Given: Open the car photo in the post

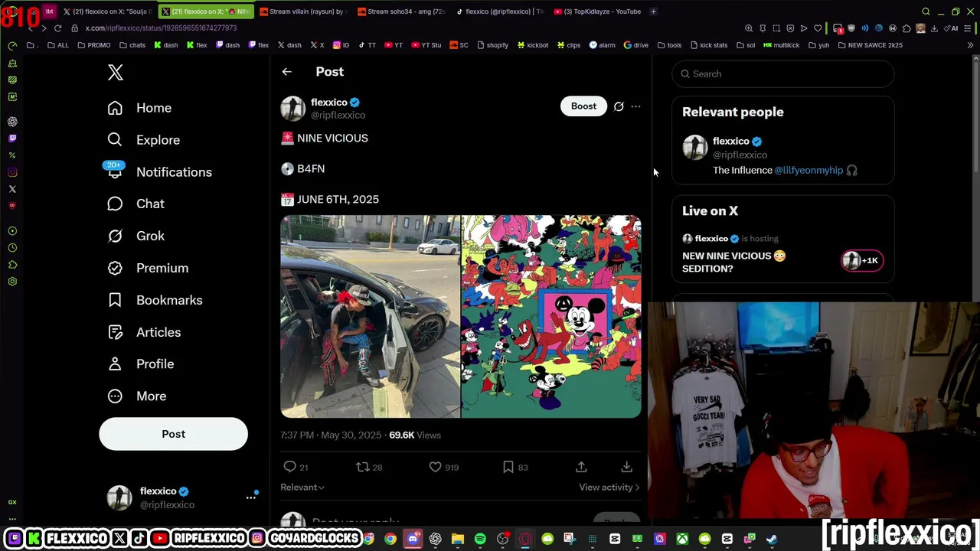Looking at the screenshot, I should 370,317.
